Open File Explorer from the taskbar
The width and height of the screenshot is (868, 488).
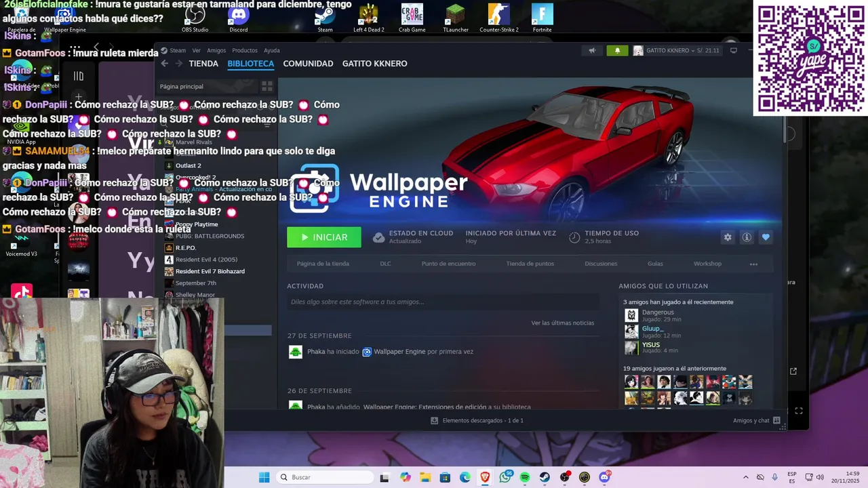425,477
